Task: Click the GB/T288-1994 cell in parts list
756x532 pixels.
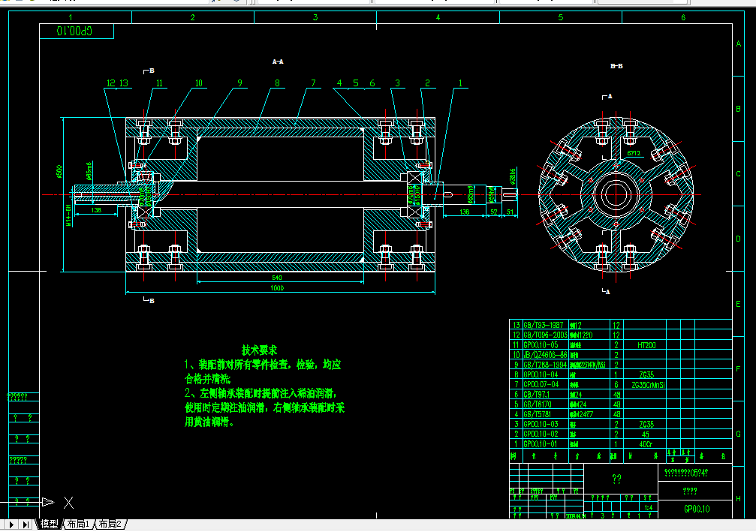Action: 546,365
